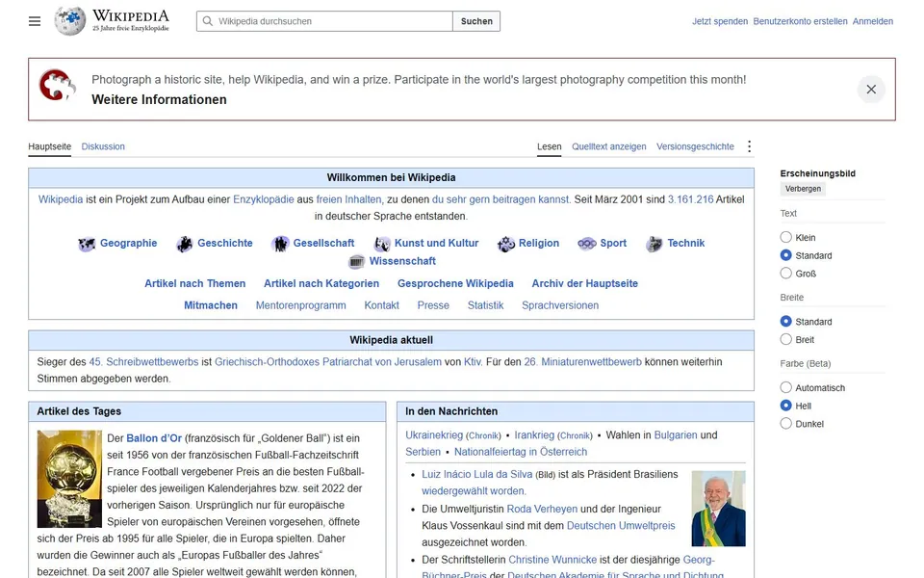Open the Roda Verheyen link
The image size is (924, 578).
[x=542, y=509]
